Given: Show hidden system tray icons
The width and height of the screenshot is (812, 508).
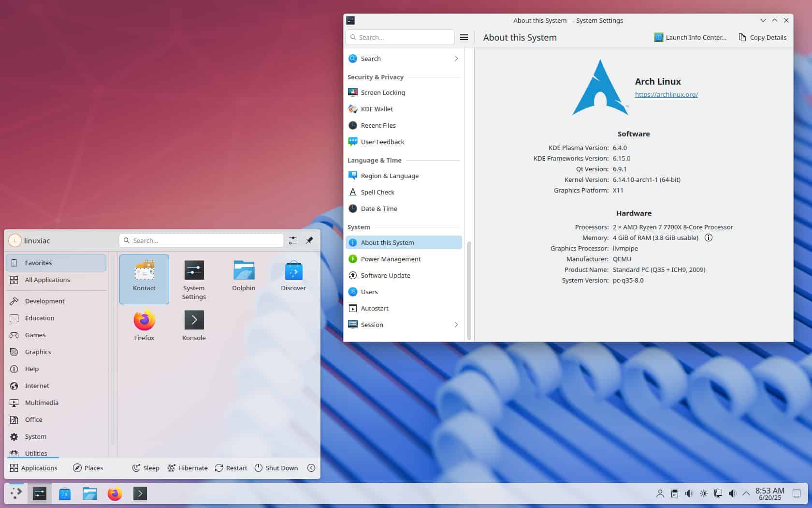Looking at the screenshot, I should (746, 493).
